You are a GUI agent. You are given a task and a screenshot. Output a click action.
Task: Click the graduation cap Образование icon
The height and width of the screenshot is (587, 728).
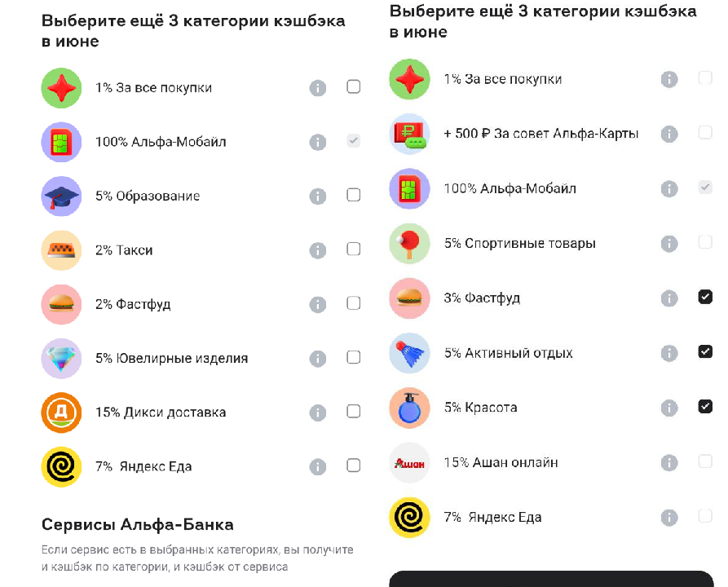click(61, 196)
